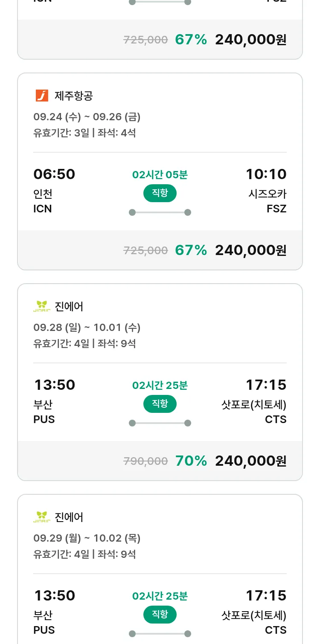The width and height of the screenshot is (320, 644).
Task: Tap date range 09.28 (일) ~ 10.01 (수)
Action: (87, 328)
